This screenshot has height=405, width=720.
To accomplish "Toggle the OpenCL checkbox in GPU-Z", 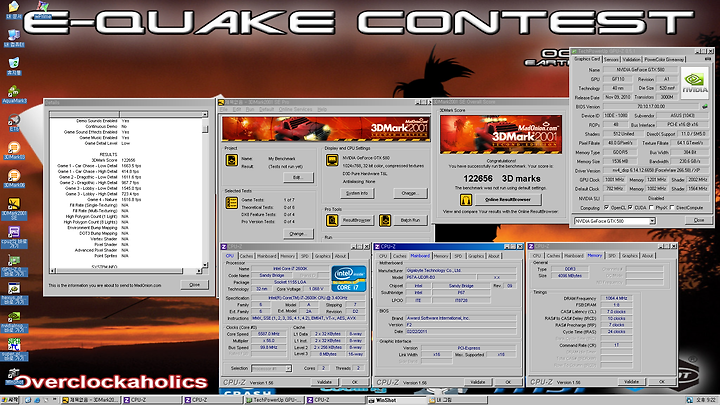I will 607,208.
